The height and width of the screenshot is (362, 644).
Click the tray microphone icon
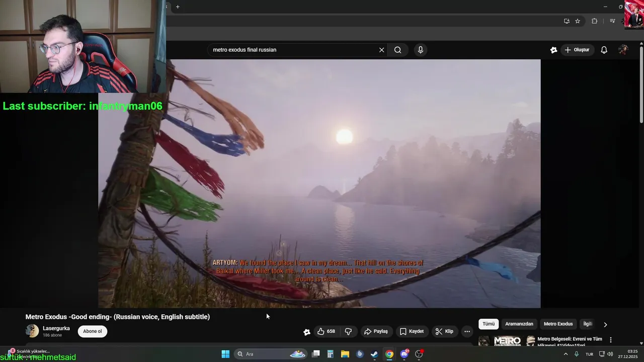point(577,354)
